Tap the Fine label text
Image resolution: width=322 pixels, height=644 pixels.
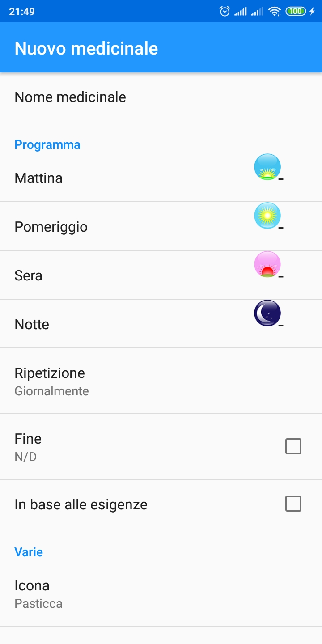(28, 439)
